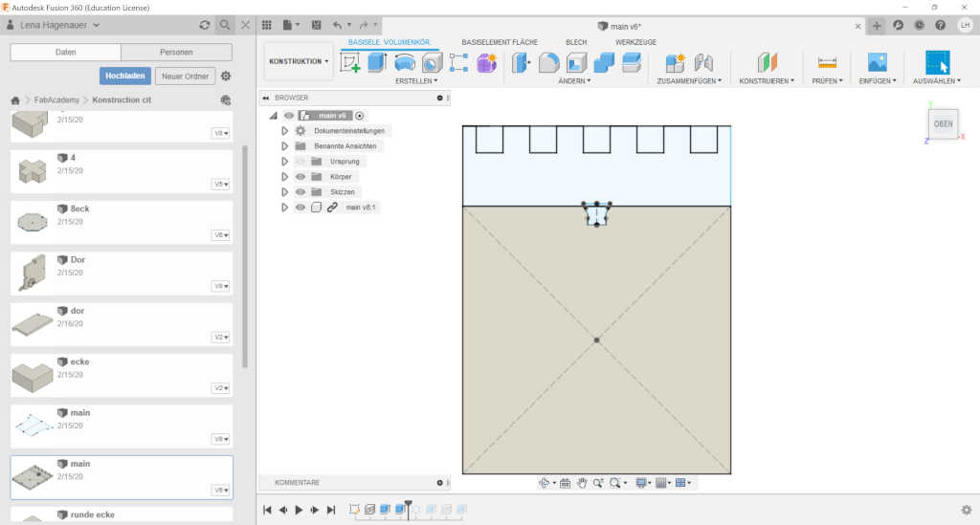Click the Insert image icon under Einfügen
Screen dimensions: 980x525
point(877,62)
